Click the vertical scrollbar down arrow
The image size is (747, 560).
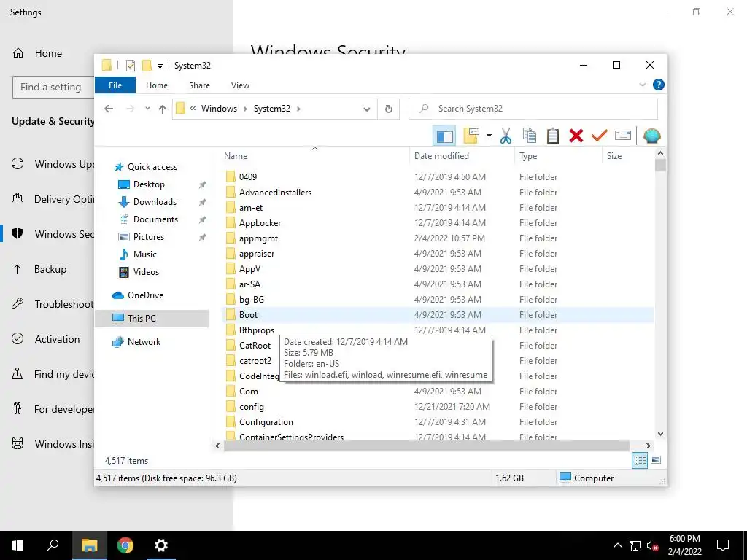(x=660, y=434)
